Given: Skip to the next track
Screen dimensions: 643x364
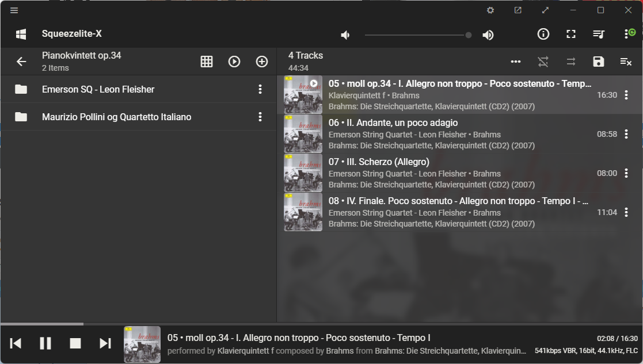Looking at the screenshot, I should [105, 343].
